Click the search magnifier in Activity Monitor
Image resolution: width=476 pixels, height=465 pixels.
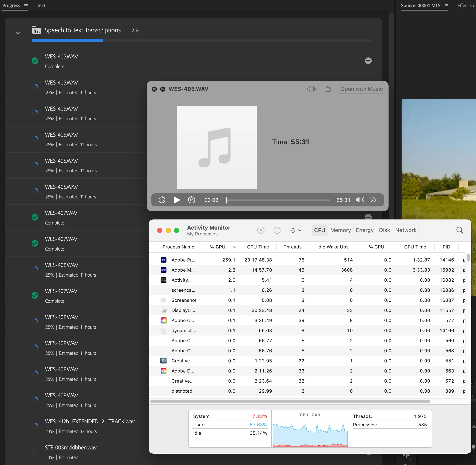click(459, 230)
